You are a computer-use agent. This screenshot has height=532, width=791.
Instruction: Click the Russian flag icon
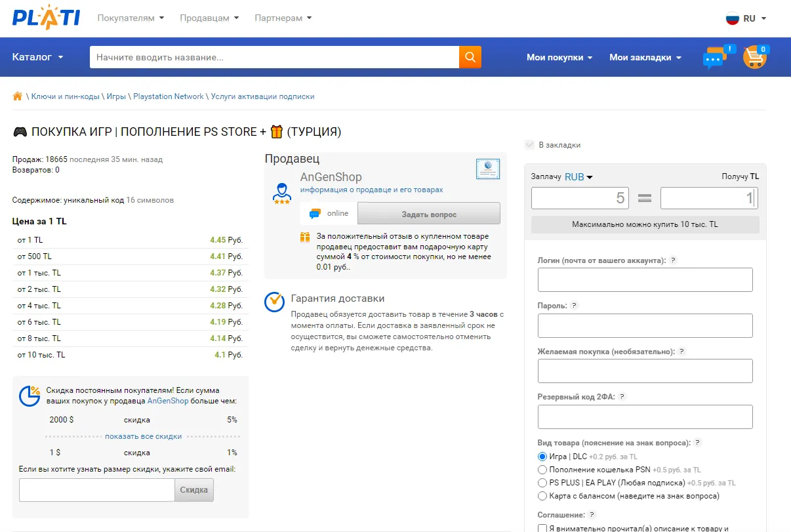point(733,18)
